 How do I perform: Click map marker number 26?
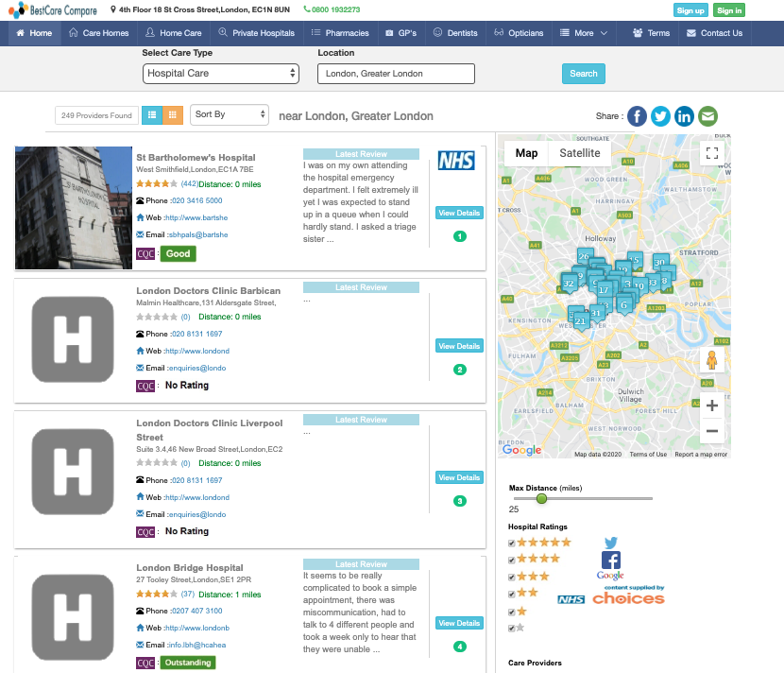coord(585,257)
